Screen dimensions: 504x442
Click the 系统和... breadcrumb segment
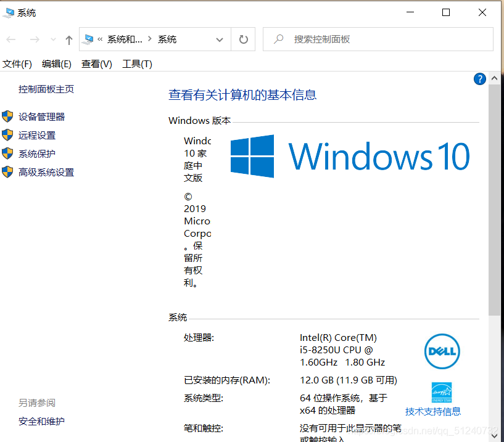coord(125,39)
